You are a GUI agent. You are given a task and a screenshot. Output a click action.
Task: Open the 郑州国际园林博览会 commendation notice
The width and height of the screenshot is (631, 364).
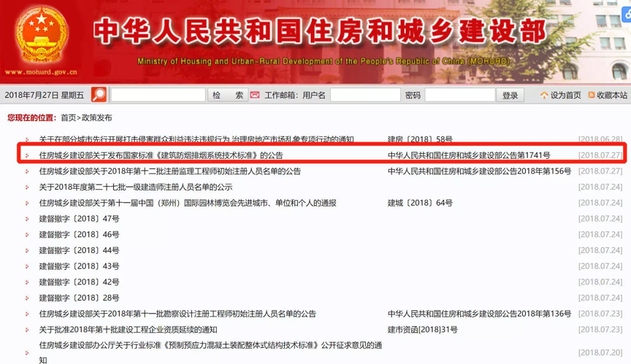(x=188, y=203)
